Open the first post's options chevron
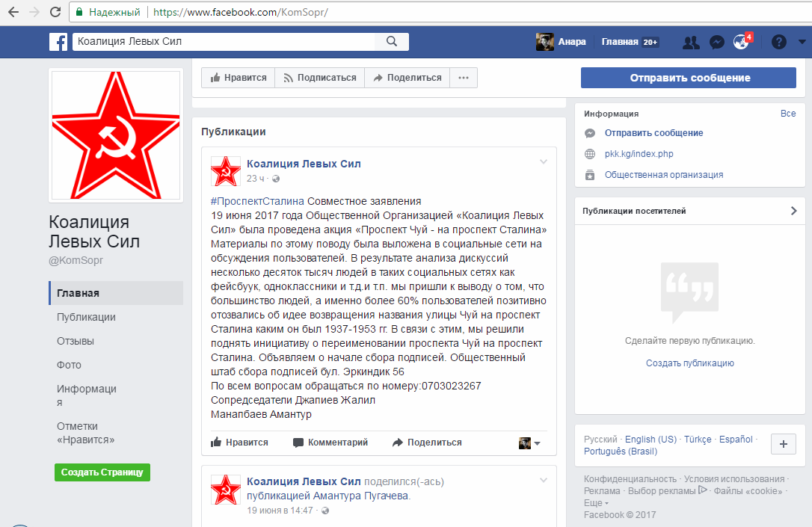The width and height of the screenshot is (812, 527). [x=544, y=162]
